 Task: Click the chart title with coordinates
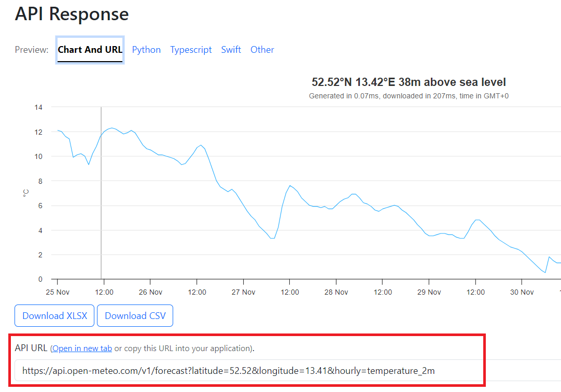coord(409,82)
